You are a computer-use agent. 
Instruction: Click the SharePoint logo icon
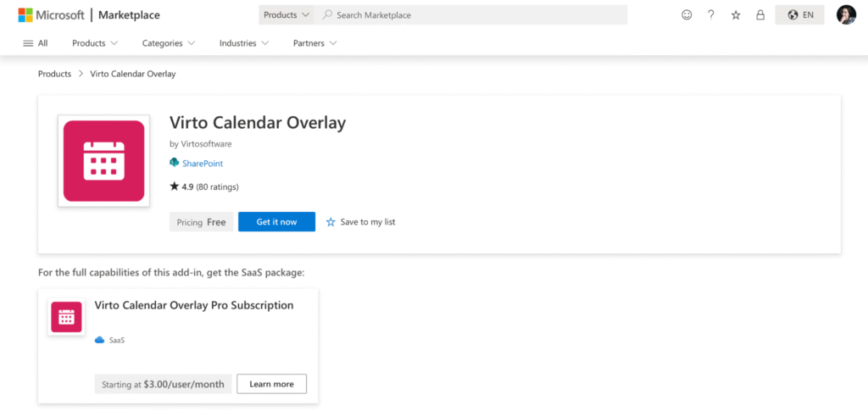click(x=175, y=163)
